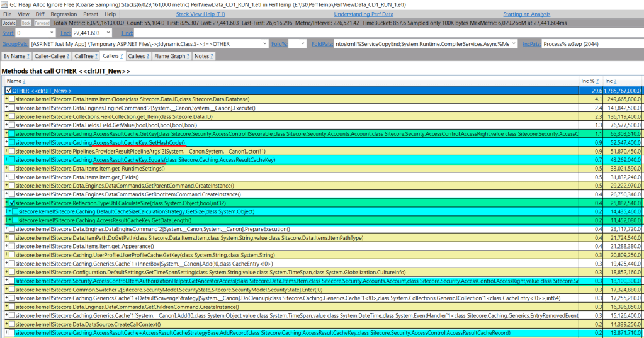This screenshot has width=644, height=338.
Task: Click the PerfView icon in the title bar
Action: pos(4,4)
